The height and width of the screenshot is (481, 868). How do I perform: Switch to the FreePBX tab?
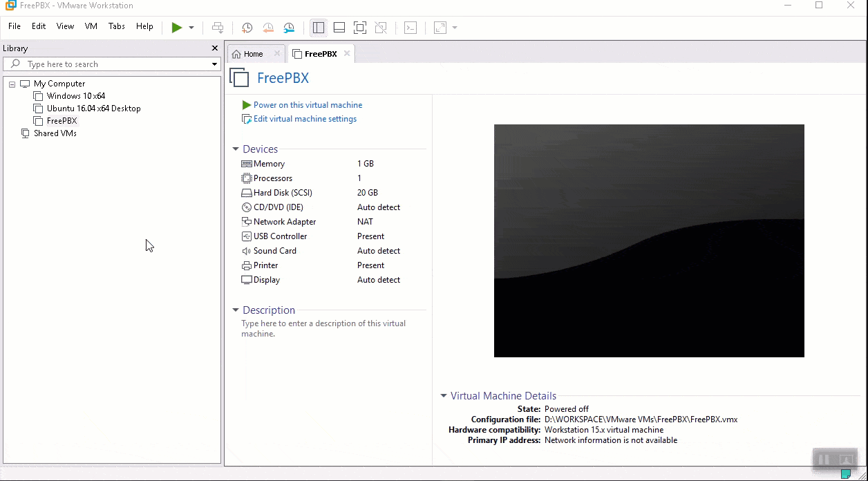point(321,54)
